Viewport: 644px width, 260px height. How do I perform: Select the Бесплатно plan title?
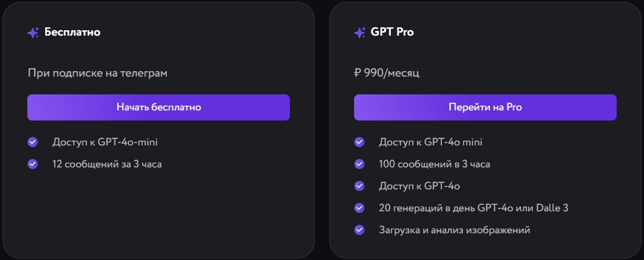point(72,32)
